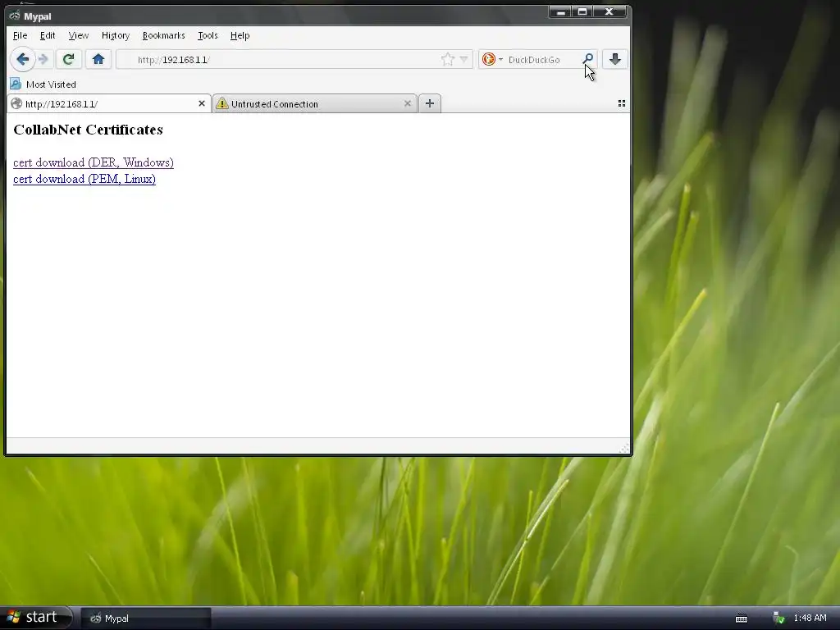Open the Tools menu

(x=208, y=35)
